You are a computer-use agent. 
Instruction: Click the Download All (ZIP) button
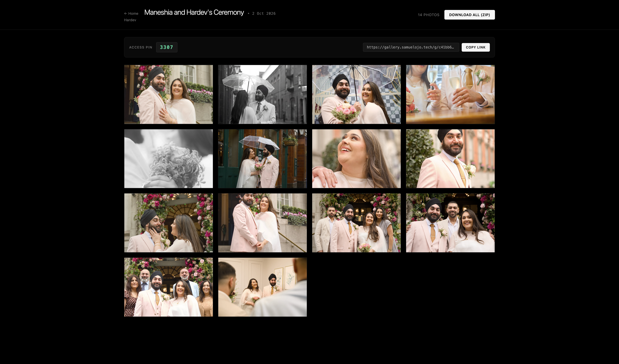[x=469, y=15]
